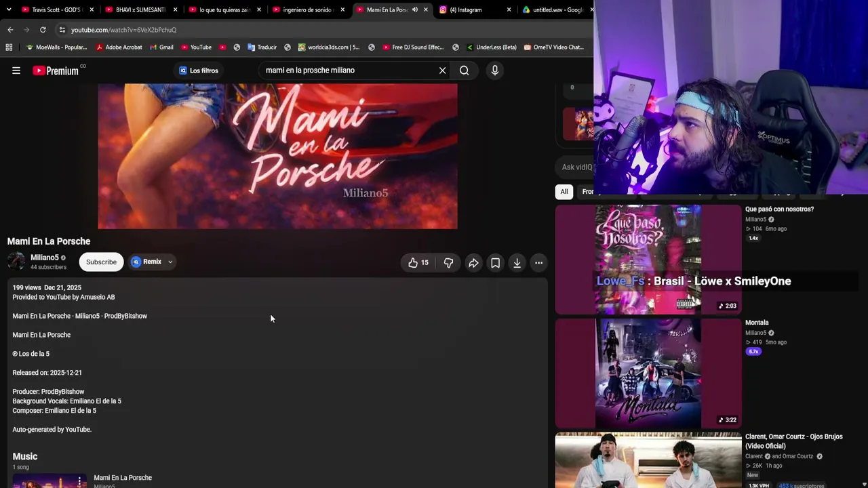868x488 pixels.
Task: Open Clarent, Omar Courtz - Ojos Brujos title
Action: pyautogui.click(x=794, y=441)
